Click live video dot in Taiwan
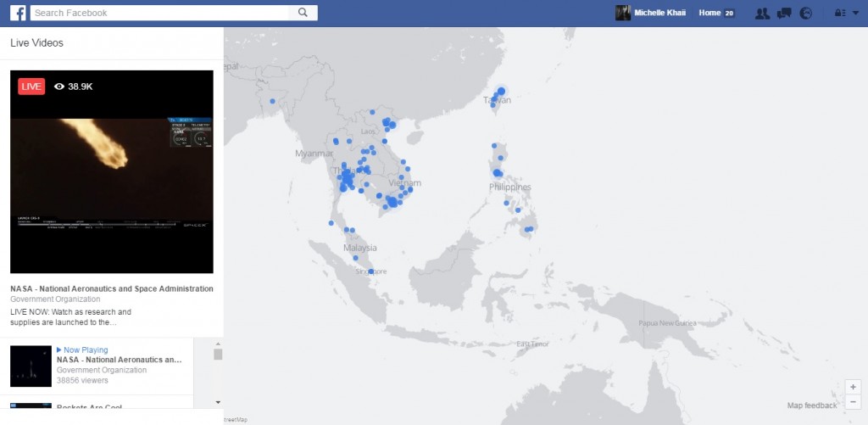The width and height of the screenshot is (868, 425). 501,91
